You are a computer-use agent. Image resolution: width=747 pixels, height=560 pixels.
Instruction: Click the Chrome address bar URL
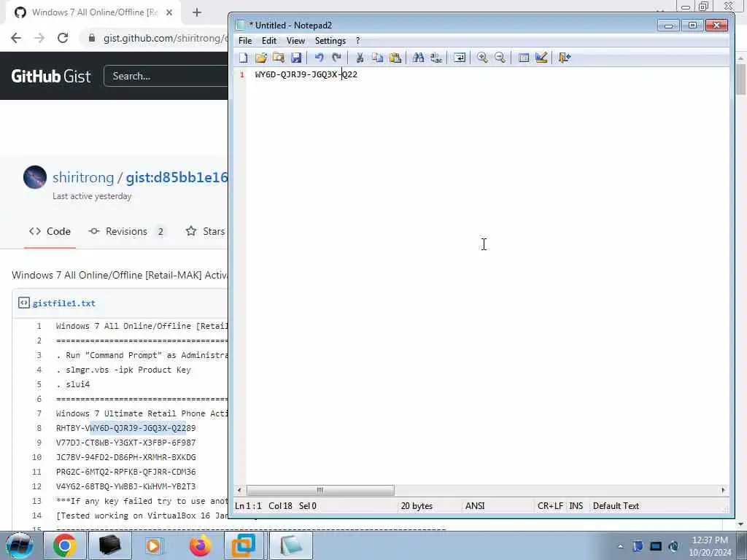165,38
